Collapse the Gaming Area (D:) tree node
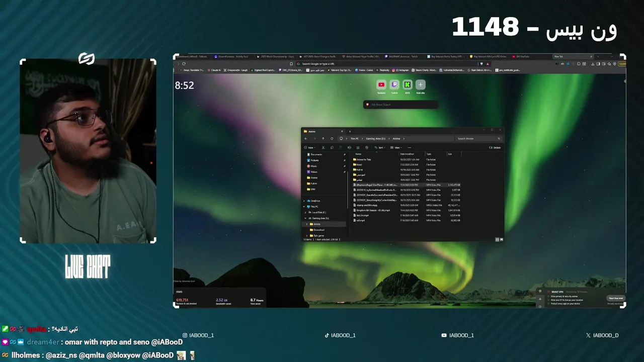644x362 pixels. [x=305, y=218]
